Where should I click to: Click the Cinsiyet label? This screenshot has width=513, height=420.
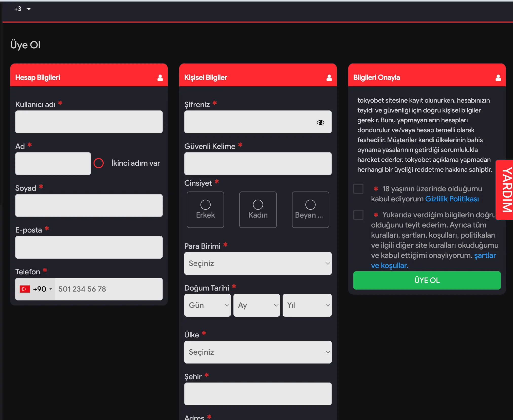point(198,183)
